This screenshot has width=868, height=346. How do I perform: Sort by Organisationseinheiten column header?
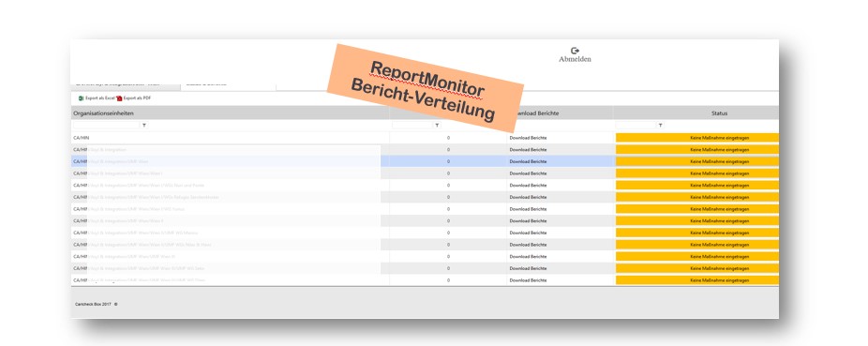[103, 113]
